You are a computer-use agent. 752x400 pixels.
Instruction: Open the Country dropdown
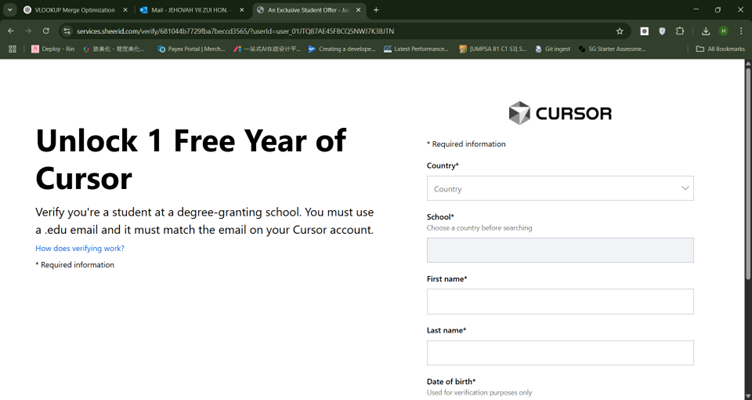560,188
